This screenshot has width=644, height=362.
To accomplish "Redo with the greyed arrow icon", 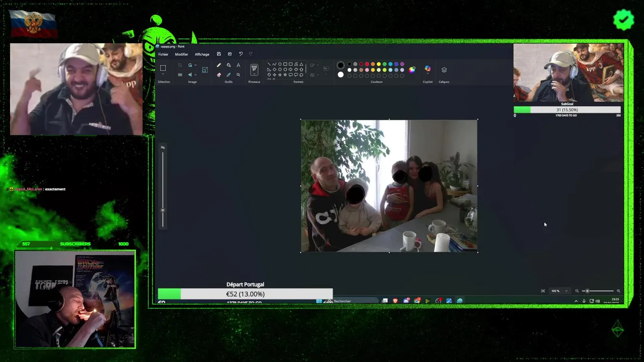I will (251, 54).
